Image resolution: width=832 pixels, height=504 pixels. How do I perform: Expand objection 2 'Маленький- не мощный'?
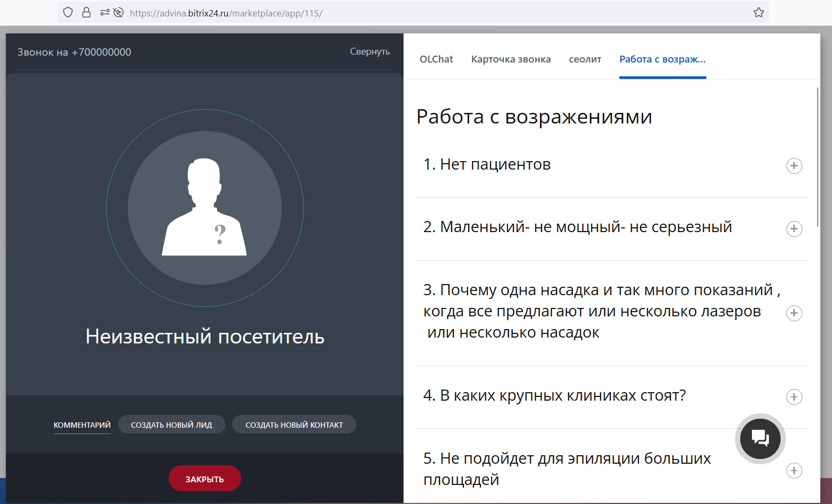(793, 229)
